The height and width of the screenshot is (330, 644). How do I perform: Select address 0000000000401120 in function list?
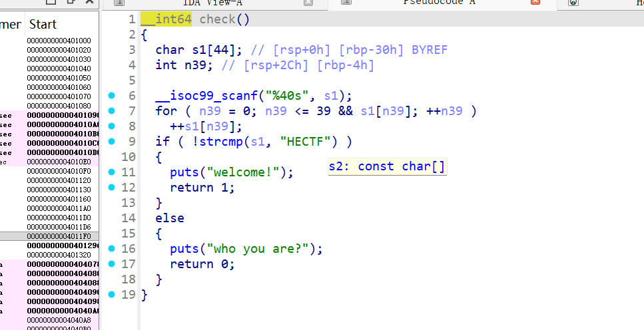click(59, 180)
